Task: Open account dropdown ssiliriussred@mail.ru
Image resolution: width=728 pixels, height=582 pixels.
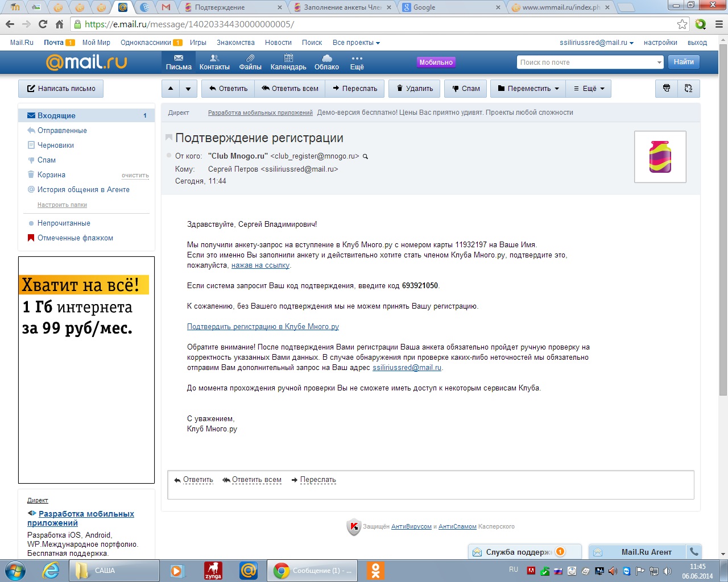Action: [597, 43]
